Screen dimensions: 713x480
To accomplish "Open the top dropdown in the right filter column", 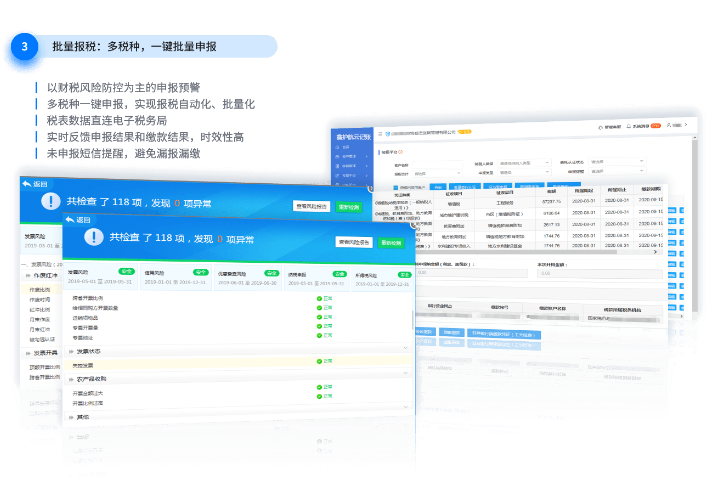I will pos(617,161).
